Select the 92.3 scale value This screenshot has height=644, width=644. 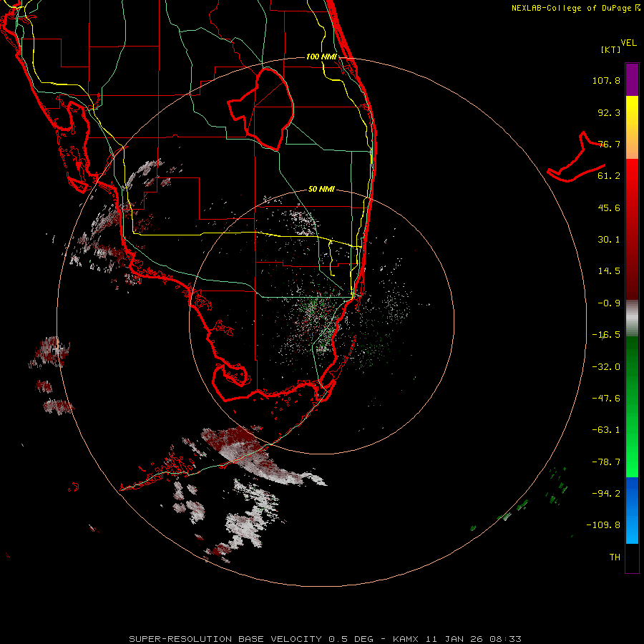click(609, 112)
